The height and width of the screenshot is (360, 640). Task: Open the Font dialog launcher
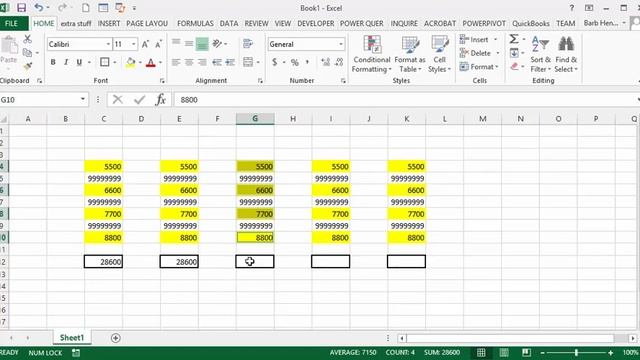162,81
